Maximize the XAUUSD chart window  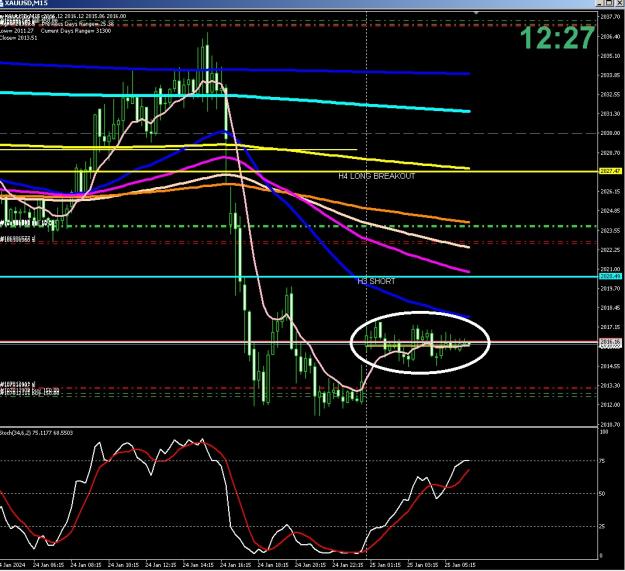click(609, 3)
